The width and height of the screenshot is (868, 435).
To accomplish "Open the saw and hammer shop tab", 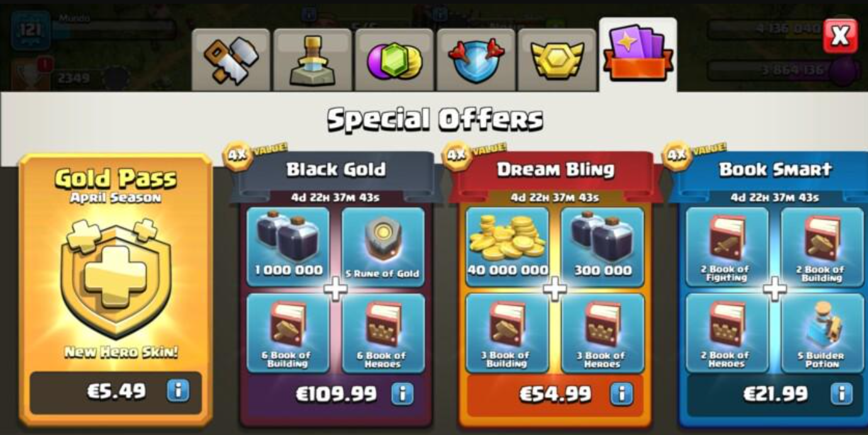I will coord(231,60).
